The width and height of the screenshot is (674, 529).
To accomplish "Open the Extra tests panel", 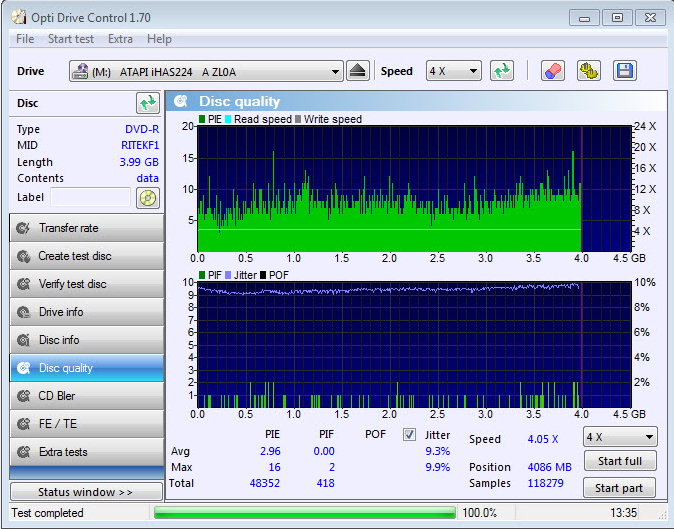I will tap(86, 452).
